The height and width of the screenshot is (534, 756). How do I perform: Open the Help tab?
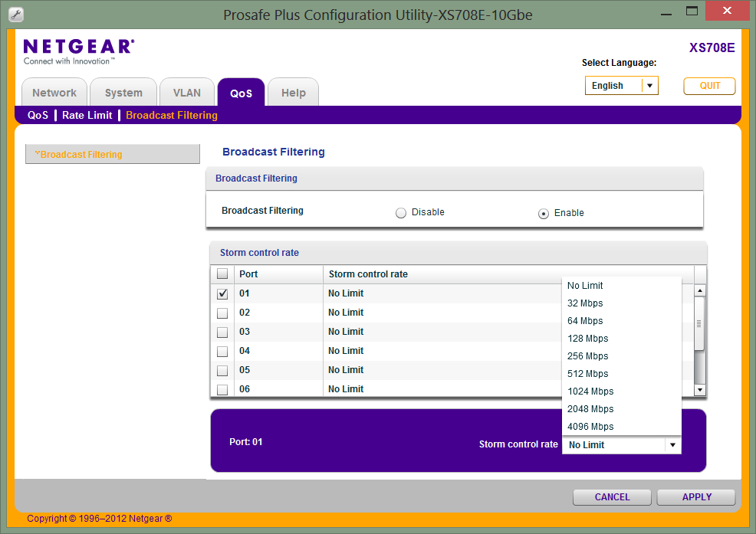(293, 92)
